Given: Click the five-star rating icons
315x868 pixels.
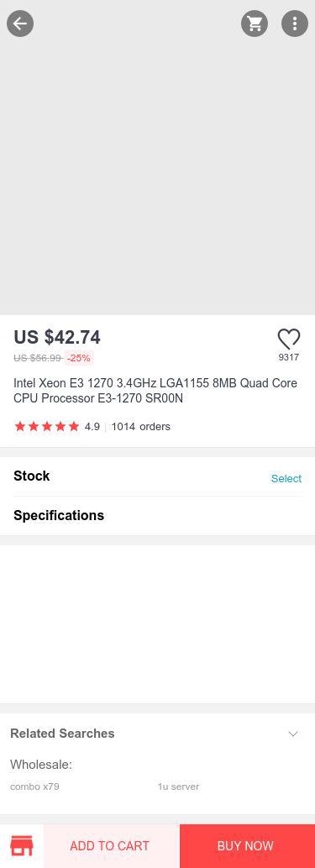Looking at the screenshot, I should click(47, 426).
